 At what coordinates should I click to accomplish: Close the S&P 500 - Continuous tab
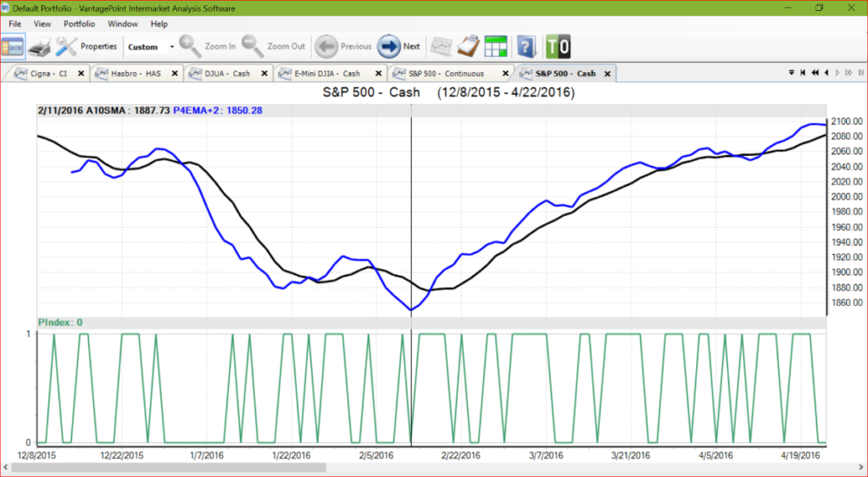[x=505, y=73]
